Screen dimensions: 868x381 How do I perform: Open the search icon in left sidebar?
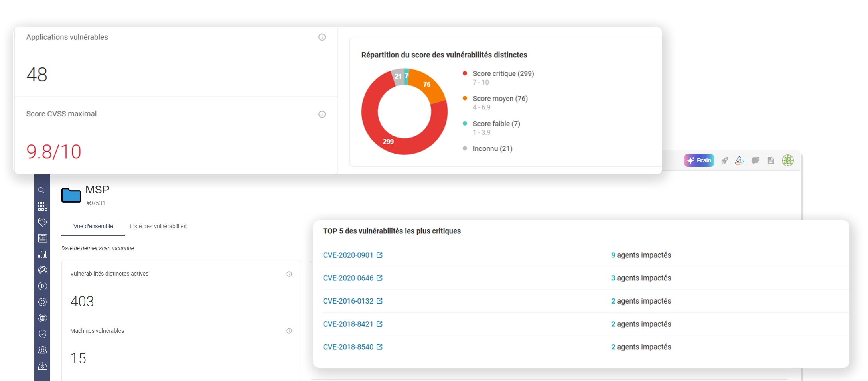pyautogui.click(x=41, y=190)
